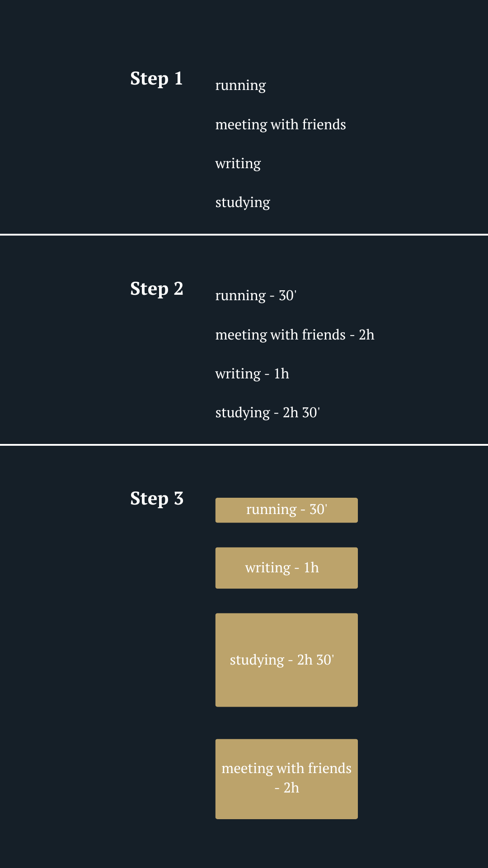Select the gold "studying - 2h 30'" block

click(x=286, y=660)
